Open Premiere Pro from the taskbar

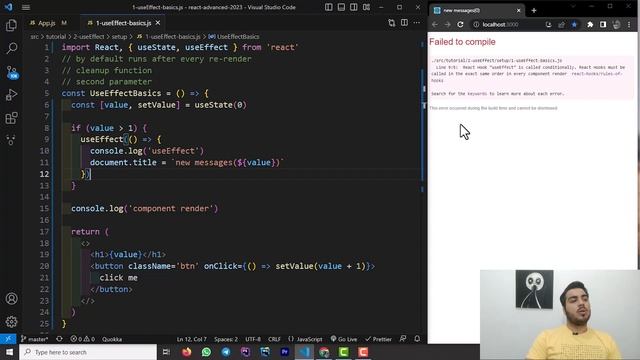284,352
